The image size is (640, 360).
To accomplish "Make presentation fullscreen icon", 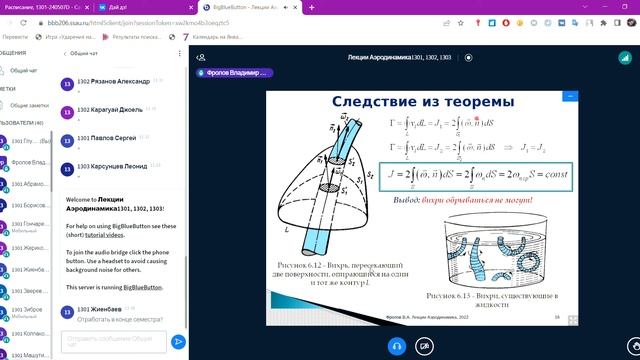I will [x=573, y=320].
